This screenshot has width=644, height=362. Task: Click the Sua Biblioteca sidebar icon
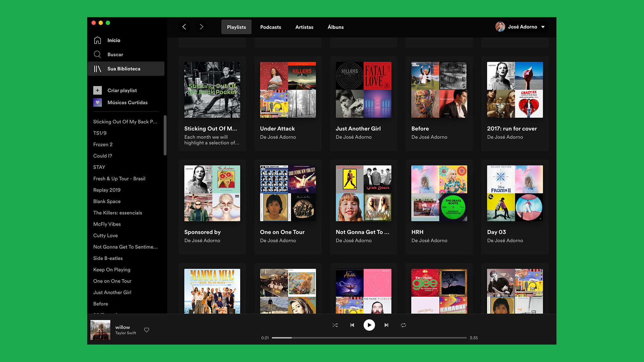tap(98, 68)
